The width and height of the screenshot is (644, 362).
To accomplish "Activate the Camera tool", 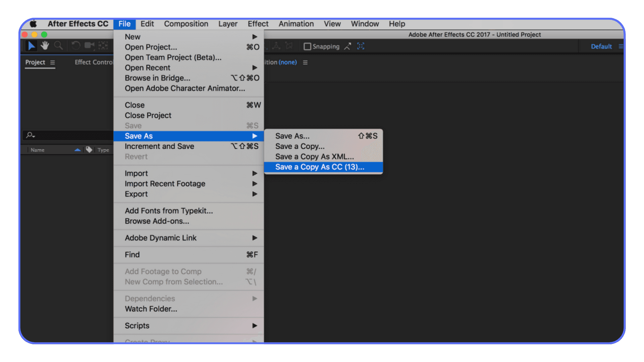I will click(90, 46).
